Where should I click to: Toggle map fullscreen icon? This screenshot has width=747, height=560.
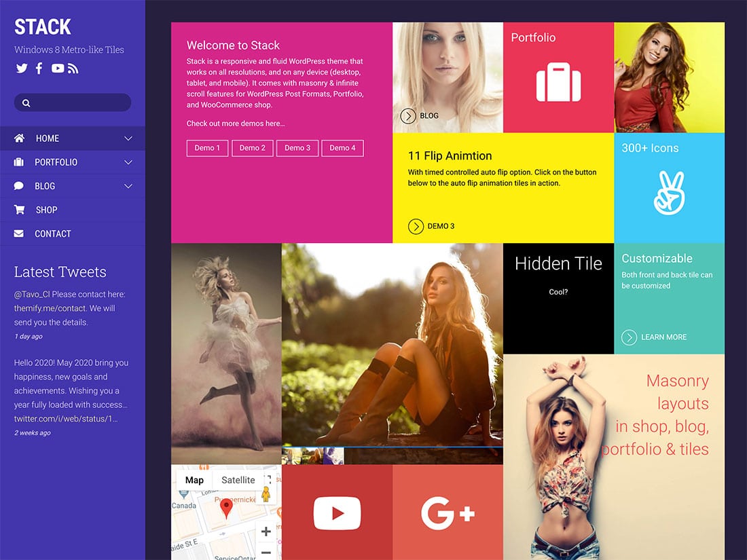(268, 479)
